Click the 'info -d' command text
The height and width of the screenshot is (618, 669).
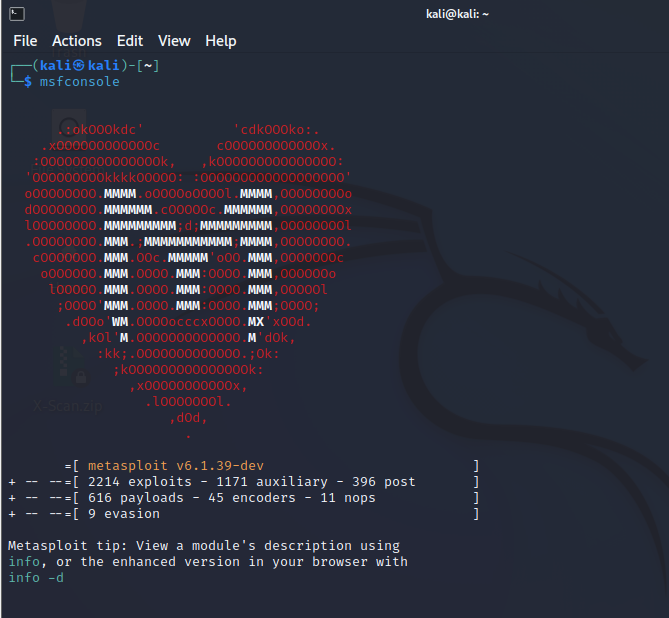click(36, 577)
